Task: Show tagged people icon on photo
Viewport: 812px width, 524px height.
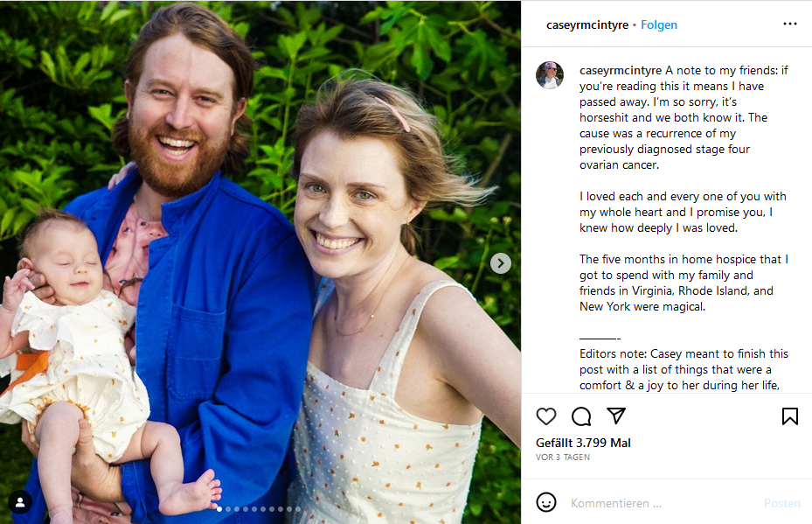Action: tap(20, 502)
